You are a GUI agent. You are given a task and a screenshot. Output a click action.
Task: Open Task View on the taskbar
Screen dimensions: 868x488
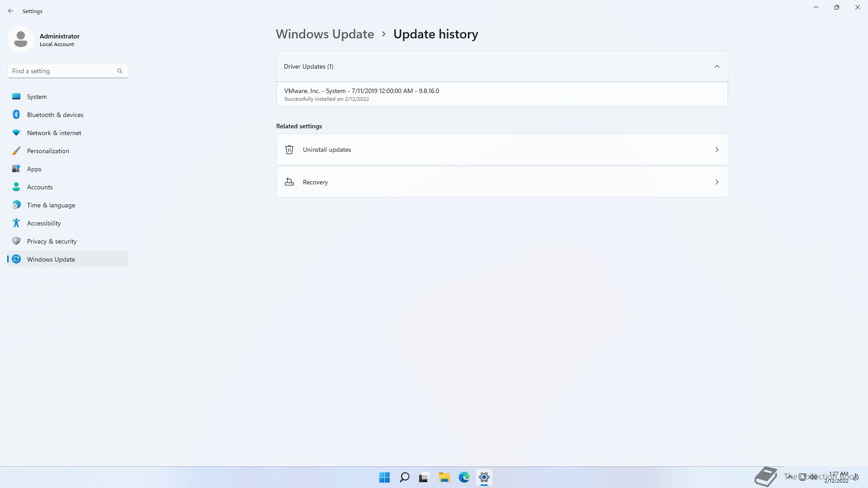424,477
